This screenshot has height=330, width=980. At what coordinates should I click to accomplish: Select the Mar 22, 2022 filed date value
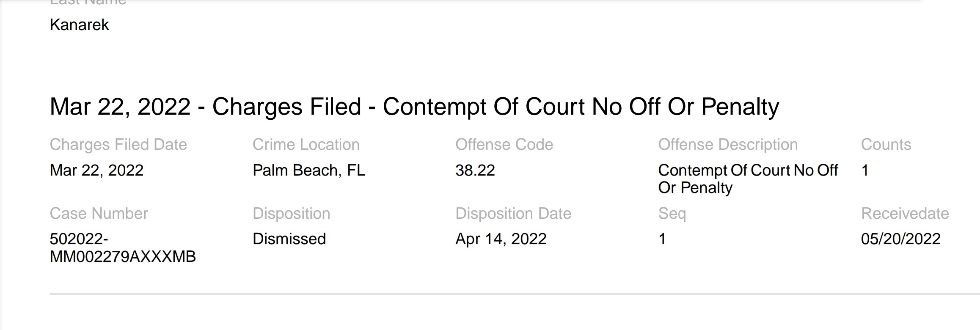point(96,170)
